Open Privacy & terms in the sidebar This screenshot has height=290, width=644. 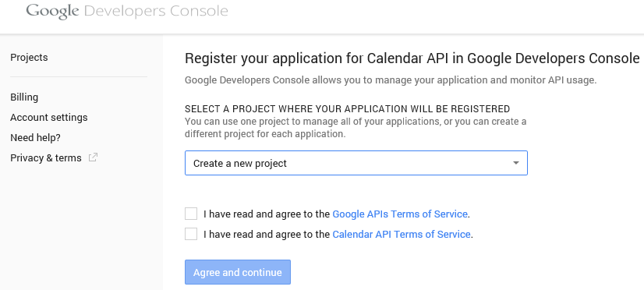point(45,157)
